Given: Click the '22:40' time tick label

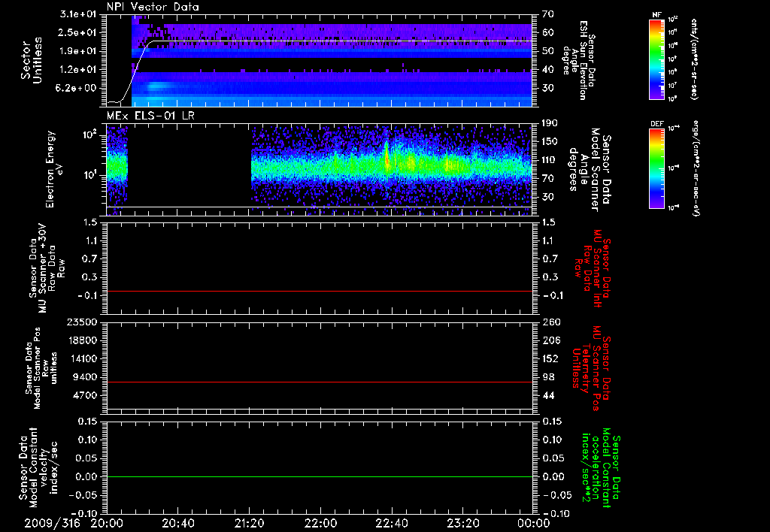Looking at the screenshot, I should 391,524.
